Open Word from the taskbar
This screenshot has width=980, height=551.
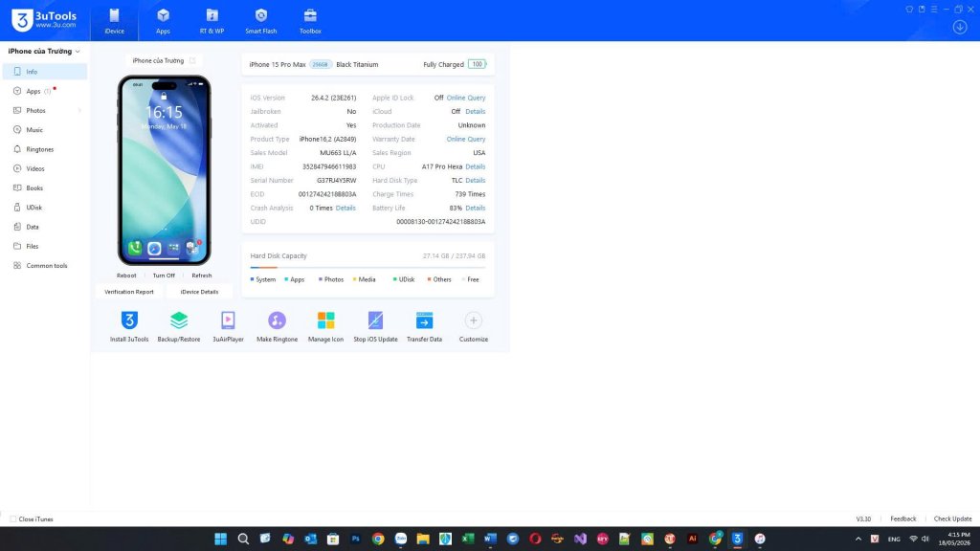pyautogui.click(x=490, y=539)
